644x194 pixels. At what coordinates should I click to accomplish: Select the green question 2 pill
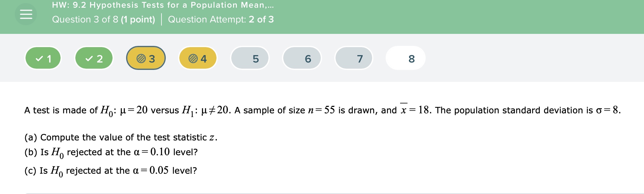click(x=94, y=58)
